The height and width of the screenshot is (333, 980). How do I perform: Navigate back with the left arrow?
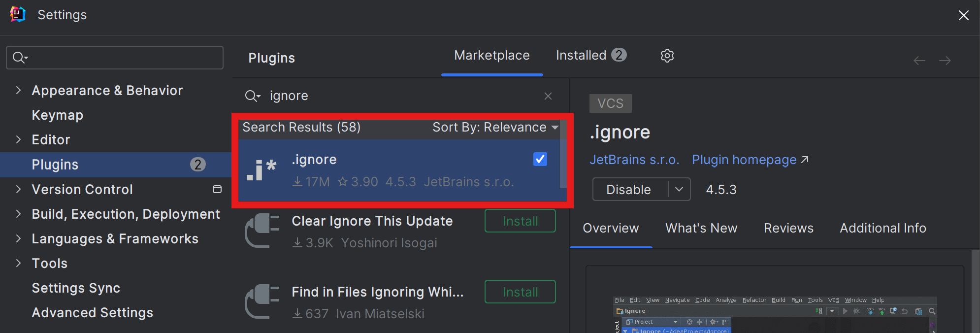(919, 61)
